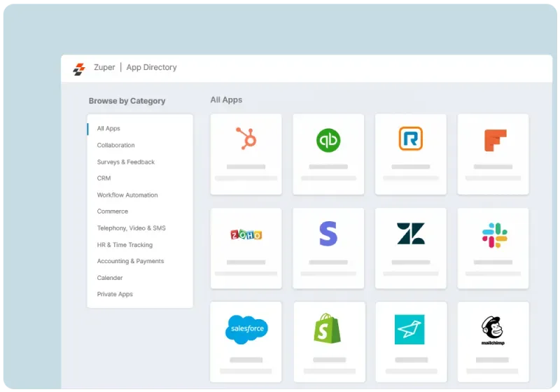Open the QuickBooks app icon
Viewport: 560px width, 392px height.
(x=328, y=140)
